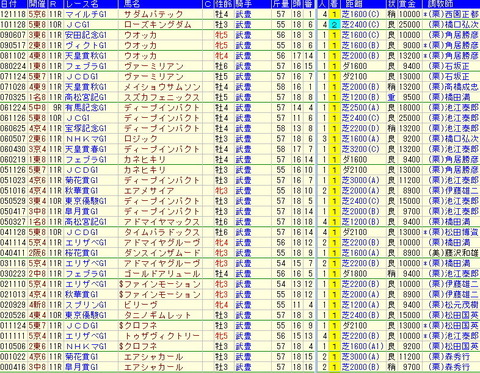The width and height of the screenshot is (480, 373).
Task: Open the スプリンG1 race link
Action: point(86,305)
